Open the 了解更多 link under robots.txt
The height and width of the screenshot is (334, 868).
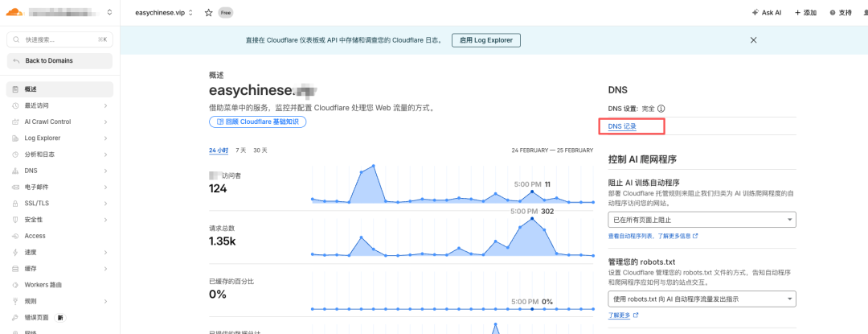coord(624,315)
